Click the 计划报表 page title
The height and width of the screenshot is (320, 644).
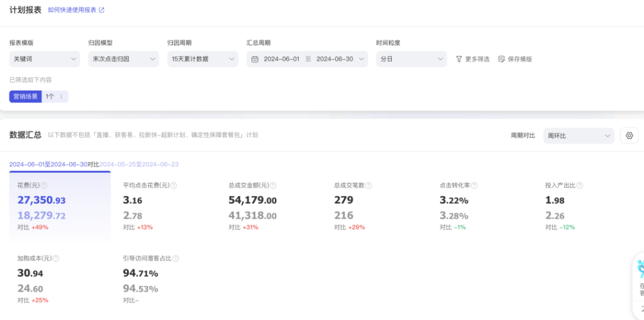pos(25,10)
